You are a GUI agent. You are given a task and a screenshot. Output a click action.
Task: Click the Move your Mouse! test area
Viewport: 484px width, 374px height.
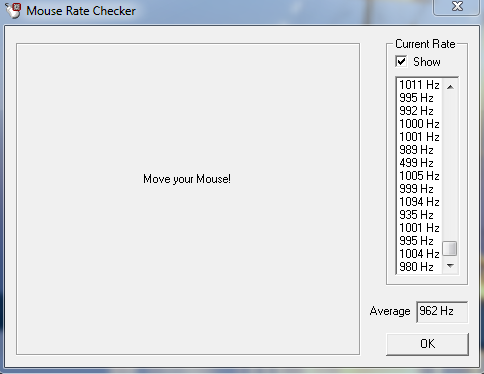(188, 199)
